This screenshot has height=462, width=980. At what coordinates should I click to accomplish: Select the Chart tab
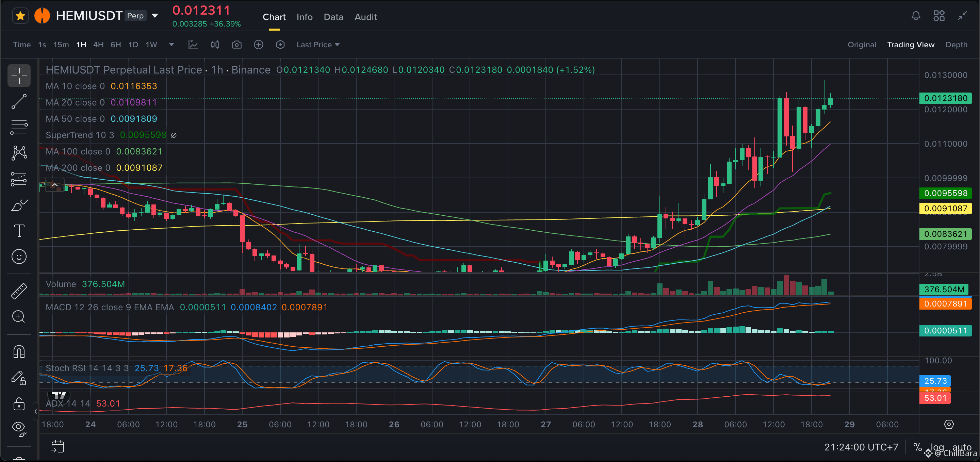274,17
